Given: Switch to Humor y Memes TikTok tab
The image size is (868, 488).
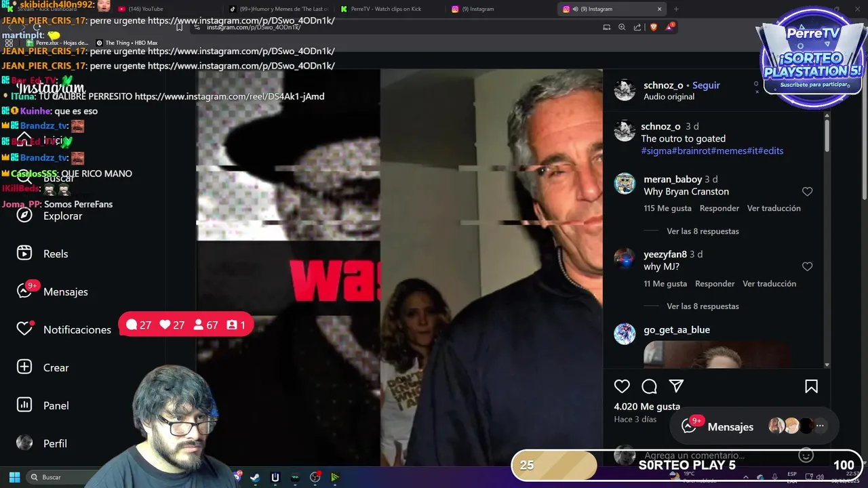Looking at the screenshot, I should pos(278,9).
